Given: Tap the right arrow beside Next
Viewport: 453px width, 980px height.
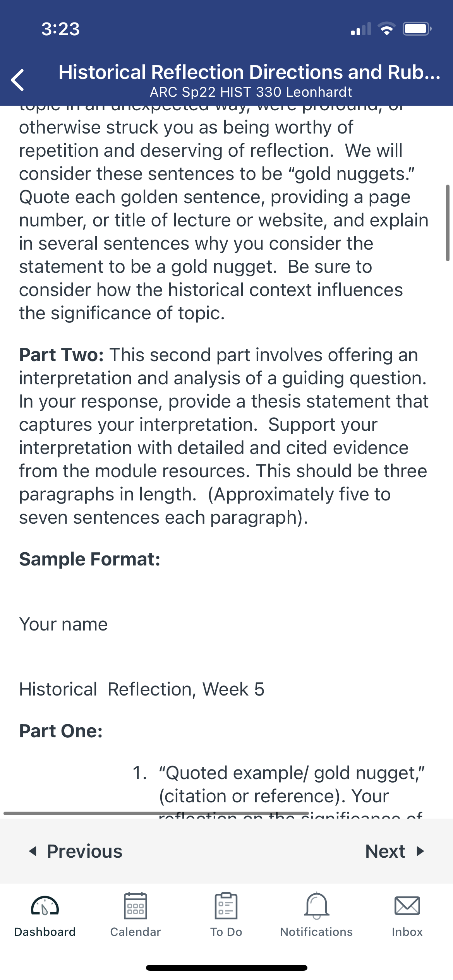Looking at the screenshot, I should click(420, 852).
